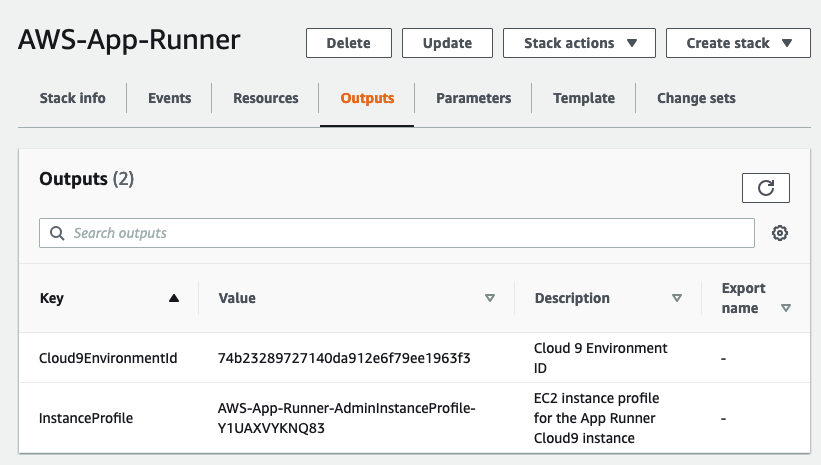Click the Description column header

572,298
